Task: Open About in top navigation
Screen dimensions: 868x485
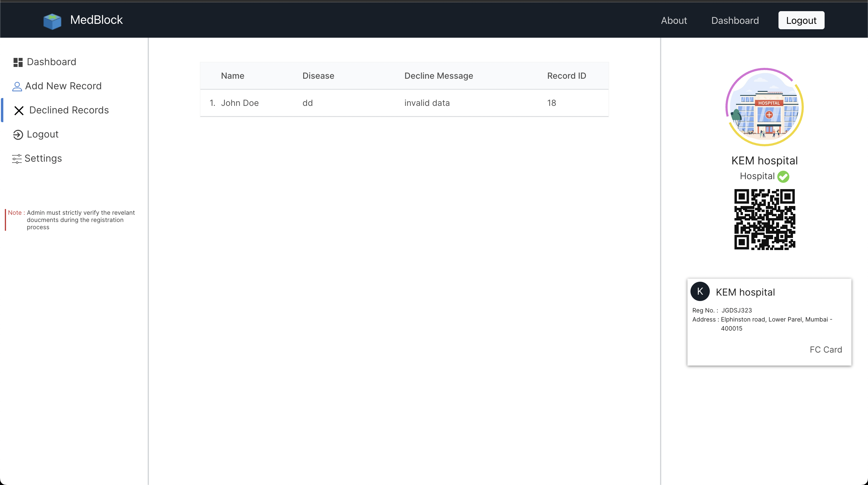Action: click(674, 20)
